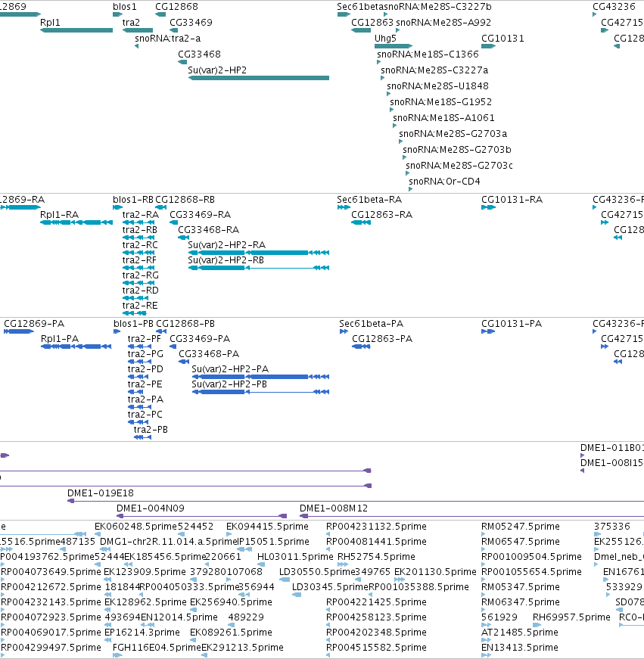The width and height of the screenshot is (644, 659).
Task: Select the CG33468-PA protein label
Action: (x=209, y=354)
